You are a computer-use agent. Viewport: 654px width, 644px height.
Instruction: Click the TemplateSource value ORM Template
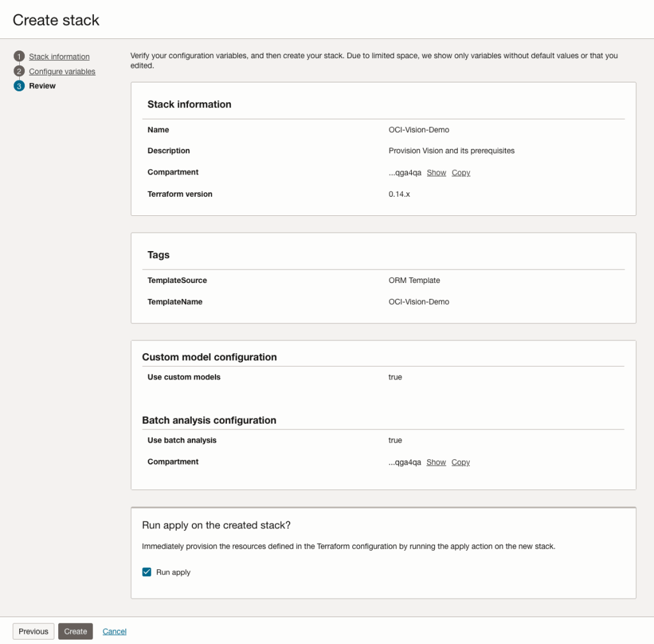pos(414,280)
